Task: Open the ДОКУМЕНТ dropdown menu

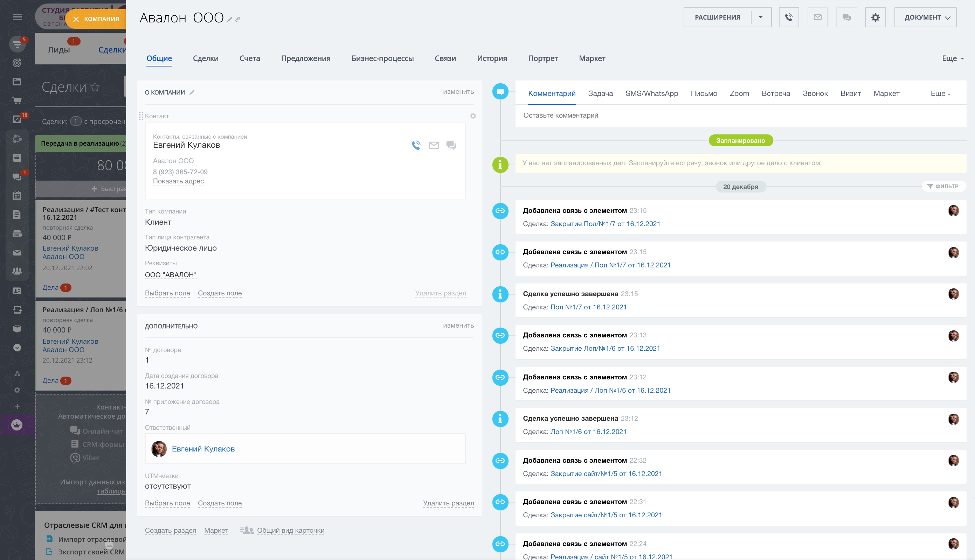Action: click(925, 17)
